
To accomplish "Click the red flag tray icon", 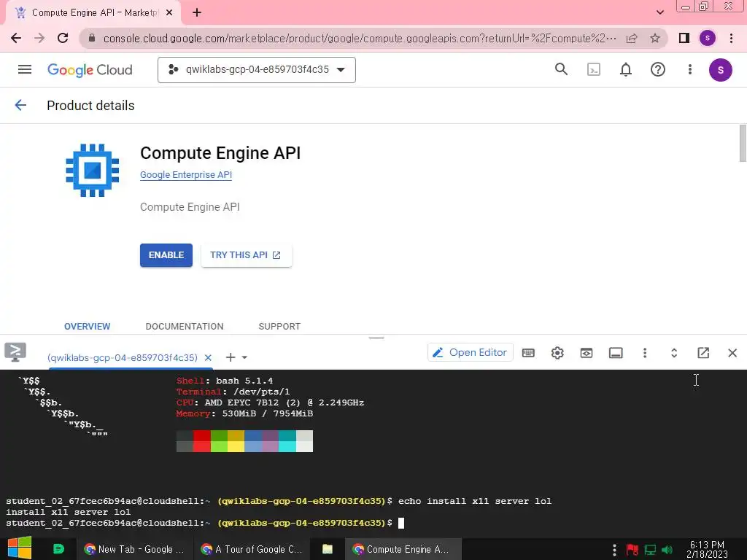I will (632, 550).
